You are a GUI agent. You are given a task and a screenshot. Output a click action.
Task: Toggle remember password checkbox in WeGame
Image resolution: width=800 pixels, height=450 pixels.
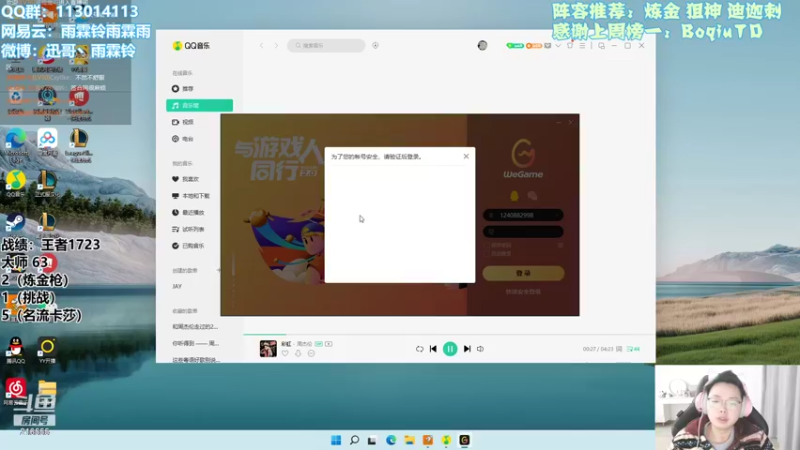tap(487, 245)
